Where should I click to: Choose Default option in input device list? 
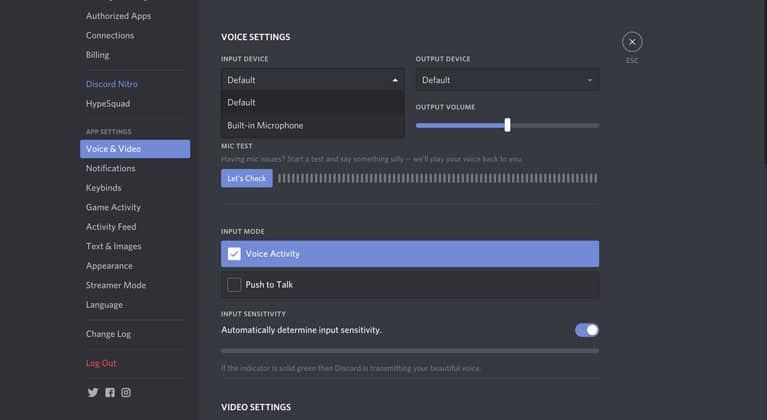tap(241, 102)
